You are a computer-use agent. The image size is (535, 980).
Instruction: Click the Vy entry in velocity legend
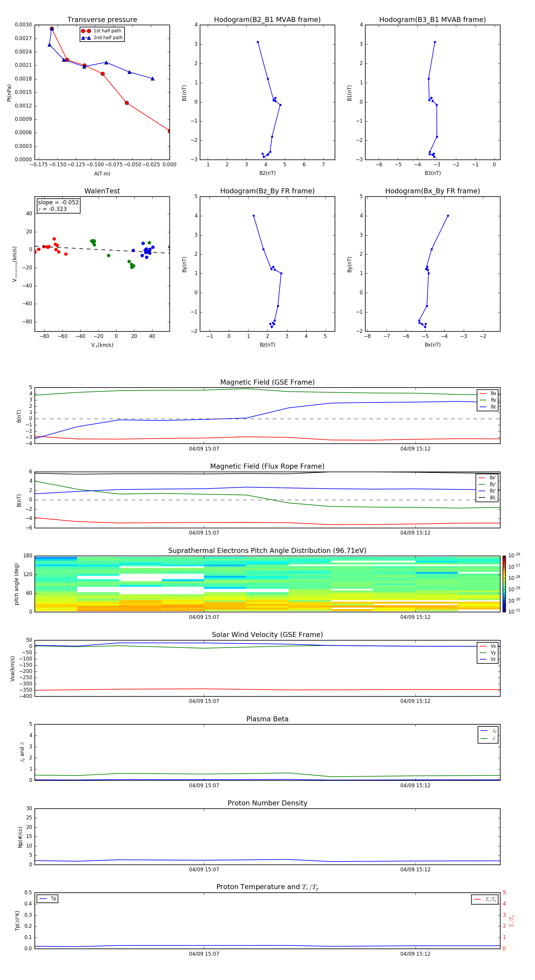488,653
